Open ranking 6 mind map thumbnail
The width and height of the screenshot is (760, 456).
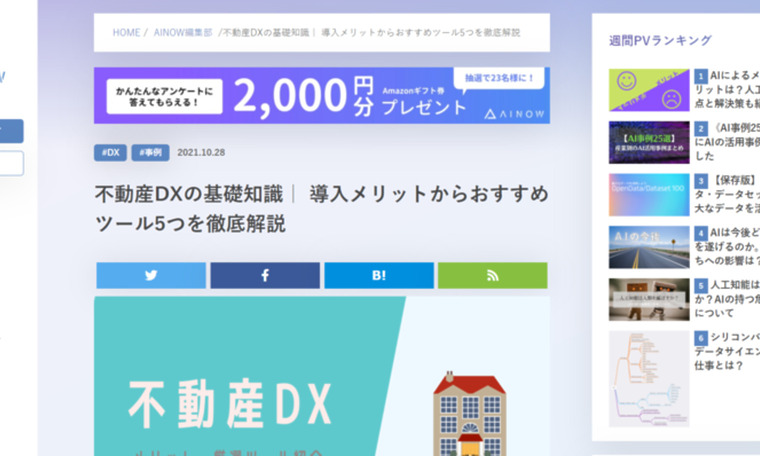649,379
